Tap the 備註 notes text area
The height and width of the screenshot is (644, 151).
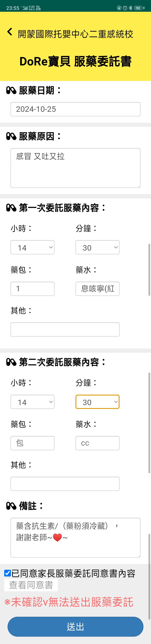(75, 537)
